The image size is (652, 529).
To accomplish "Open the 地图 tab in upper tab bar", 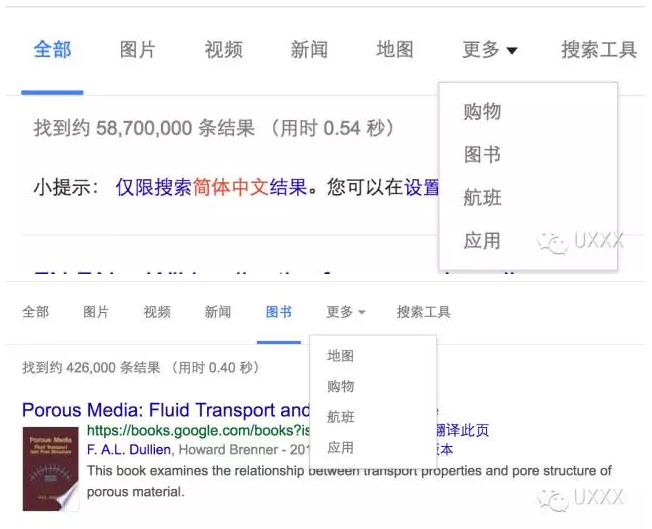I will [x=395, y=50].
